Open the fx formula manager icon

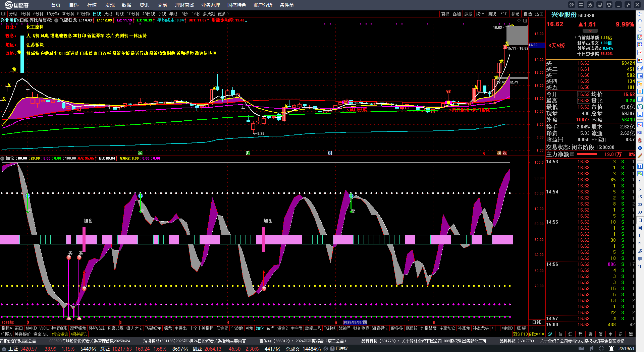pos(590,5)
